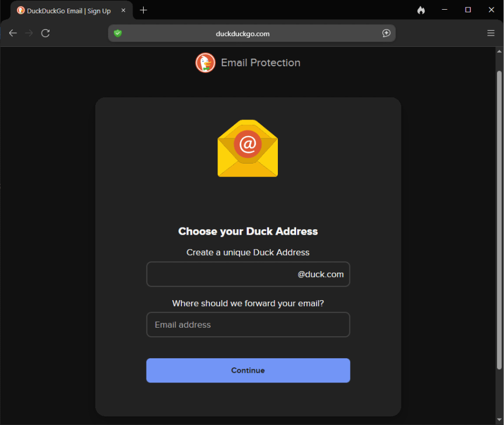The image size is (504, 425).
Task: Open the browser hamburger menu
Action: pyautogui.click(x=491, y=33)
